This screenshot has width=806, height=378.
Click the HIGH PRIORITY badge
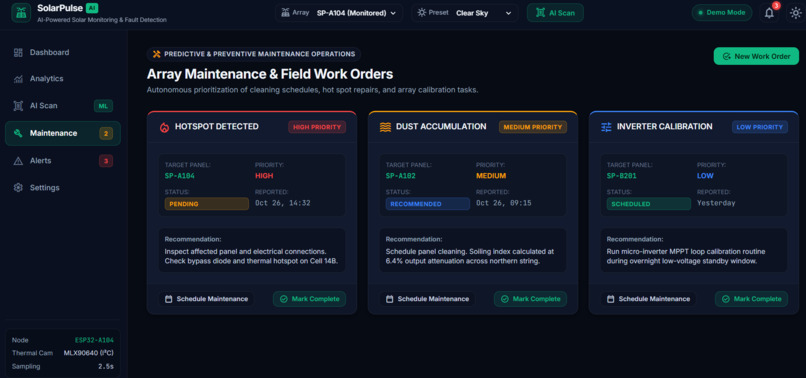coord(317,127)
